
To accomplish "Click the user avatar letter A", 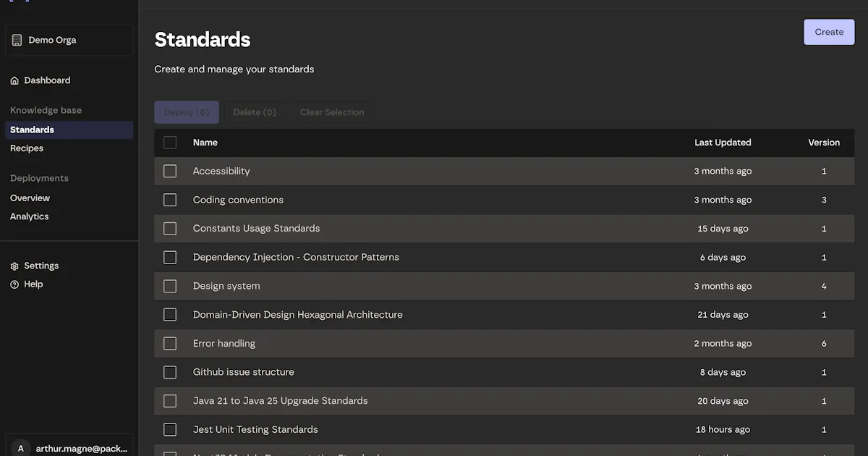I will tap(20, 449).
